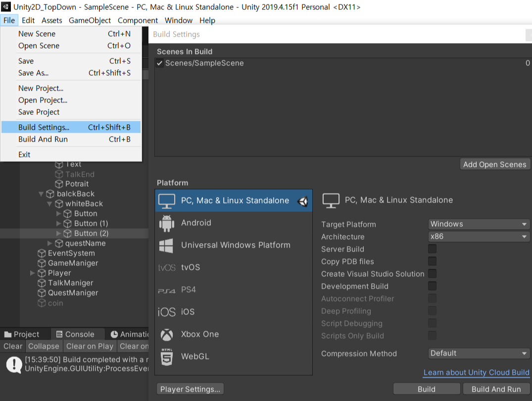Expand the questName hierarchy node
The image size is (532, 401).
pyautogui.click(x=49, y=243)
